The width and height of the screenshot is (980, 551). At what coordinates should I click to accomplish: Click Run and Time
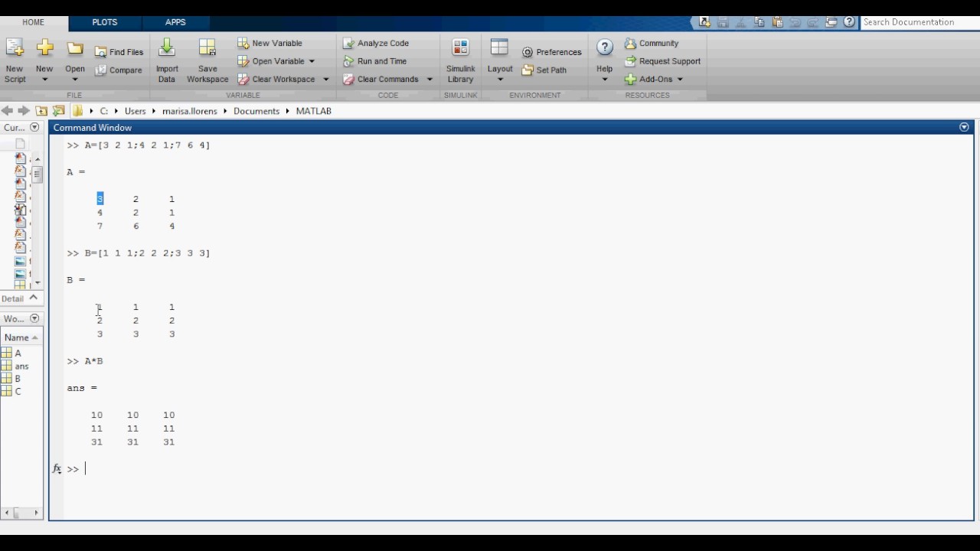(x=374, y=61)
